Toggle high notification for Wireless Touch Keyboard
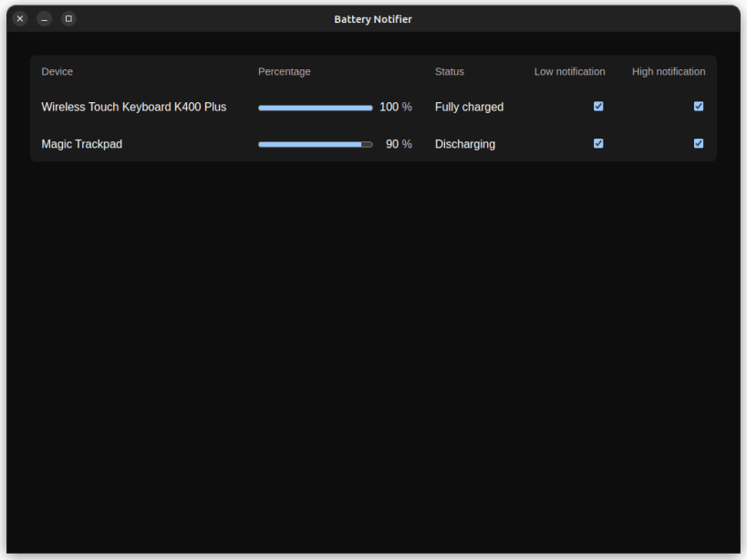 point(699,106)
